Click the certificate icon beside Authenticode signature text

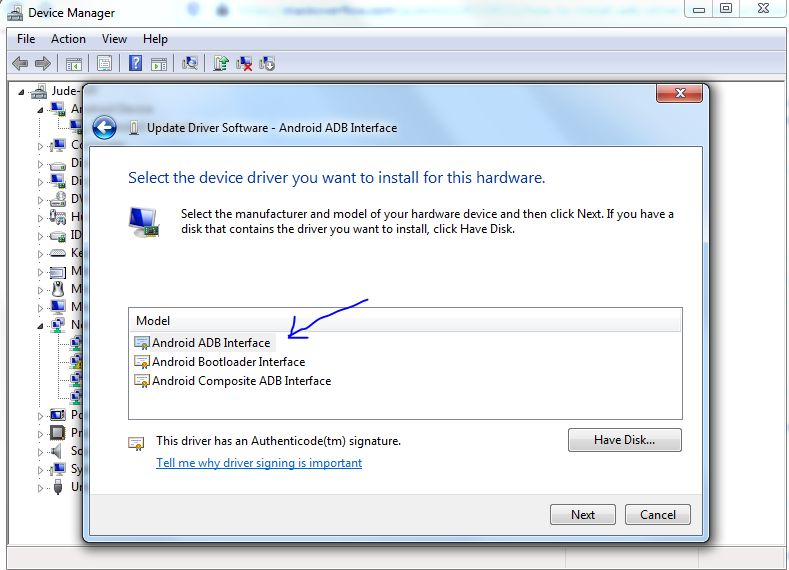tap(136, 443)
